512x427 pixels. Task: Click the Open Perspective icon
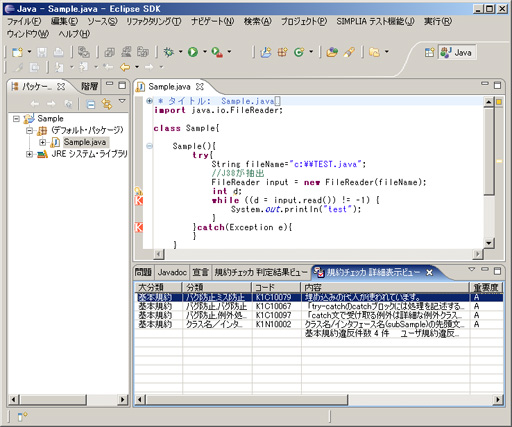click(429, 52)
